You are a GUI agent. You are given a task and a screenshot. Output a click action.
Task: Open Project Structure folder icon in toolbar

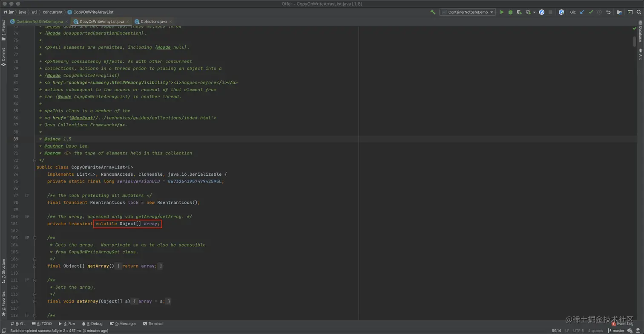click(x=619, y=12)
